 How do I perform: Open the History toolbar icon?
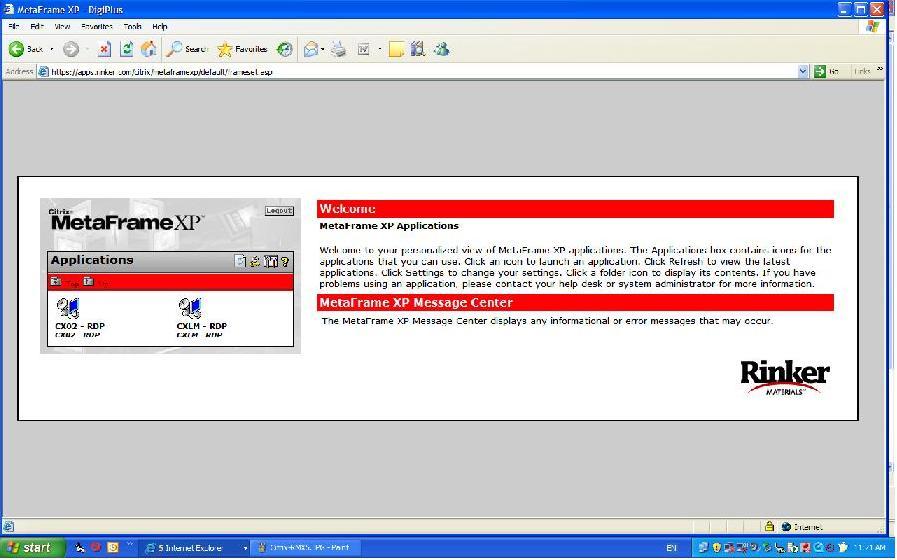click(x=285, y=48)
